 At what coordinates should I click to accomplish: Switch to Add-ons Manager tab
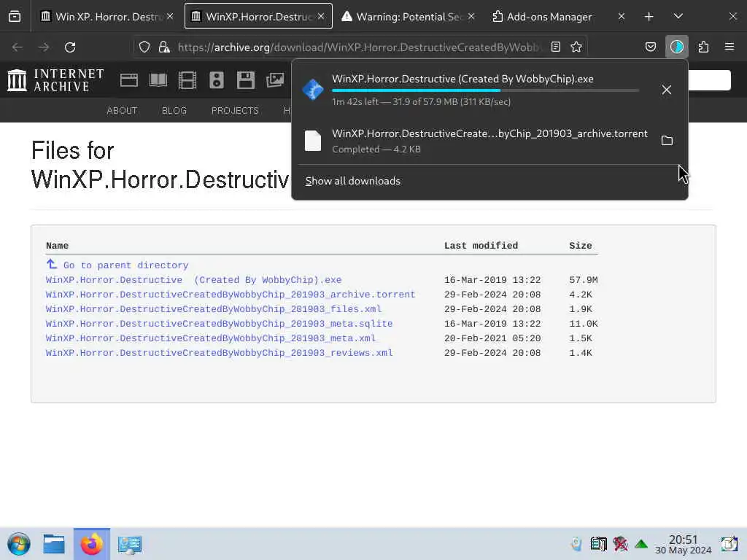pyautogui.click(x=549, y=17)
